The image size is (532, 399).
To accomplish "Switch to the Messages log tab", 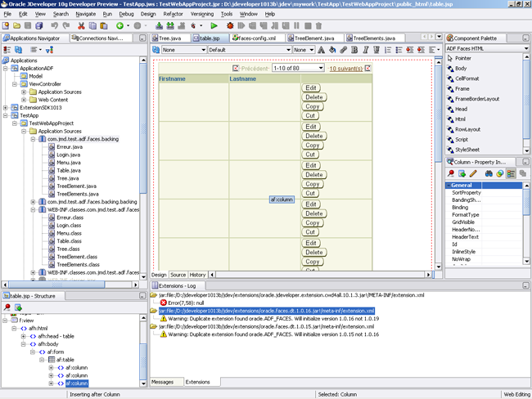I will click(162, 382).
